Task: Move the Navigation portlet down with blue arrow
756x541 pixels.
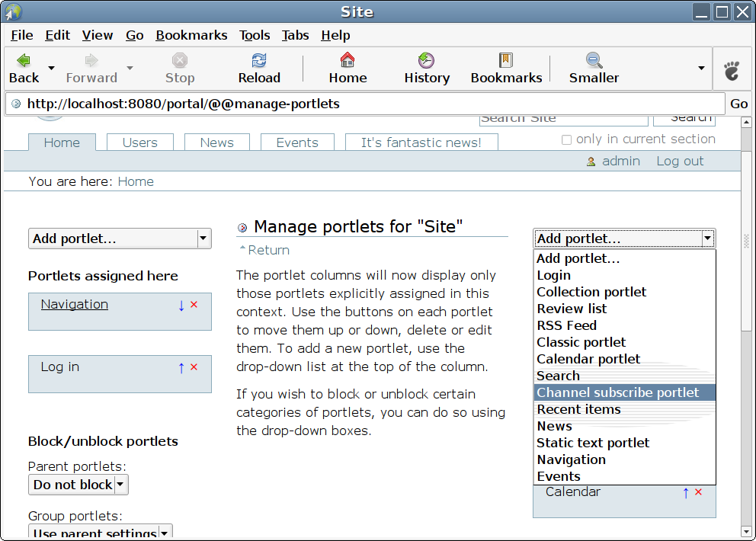Action: pyautogui.click(x=181, y=305)
